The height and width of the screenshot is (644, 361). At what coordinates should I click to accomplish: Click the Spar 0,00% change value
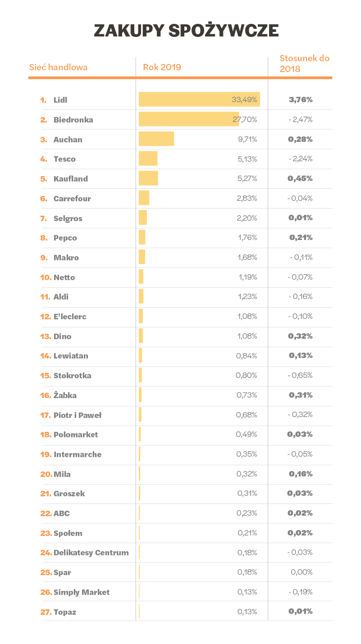[302, 572]
